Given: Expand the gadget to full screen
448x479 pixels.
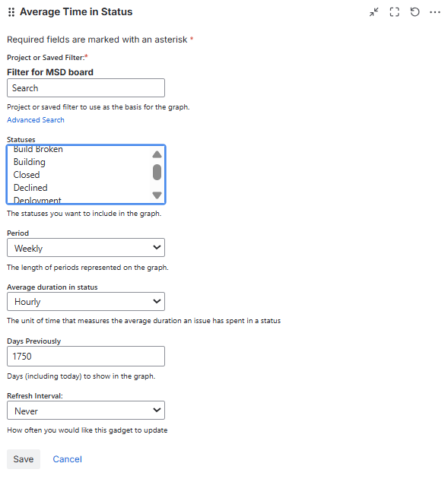Looking at the screenshot, I should (x=394, y=12).
